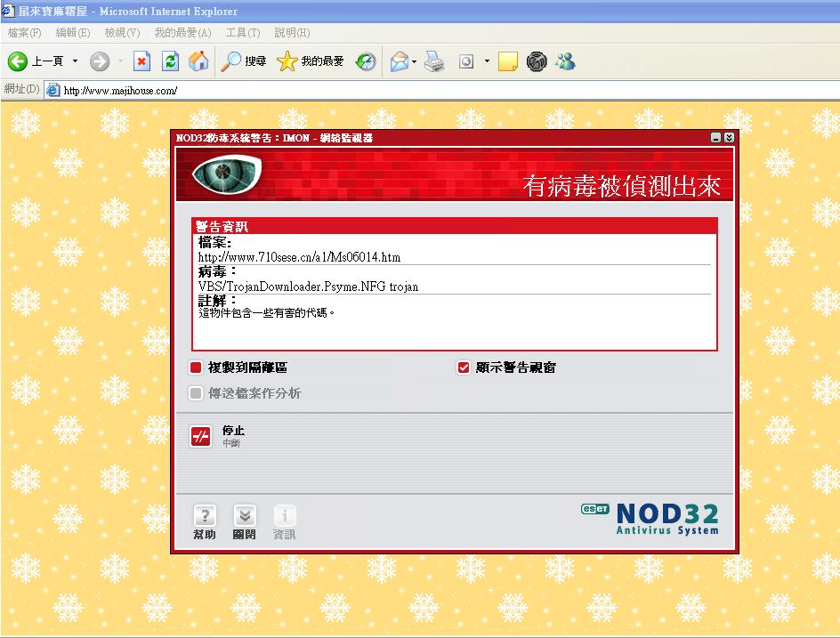Open the Home page icon
This screenshot has width=840, height=638.
pos(198,61)
